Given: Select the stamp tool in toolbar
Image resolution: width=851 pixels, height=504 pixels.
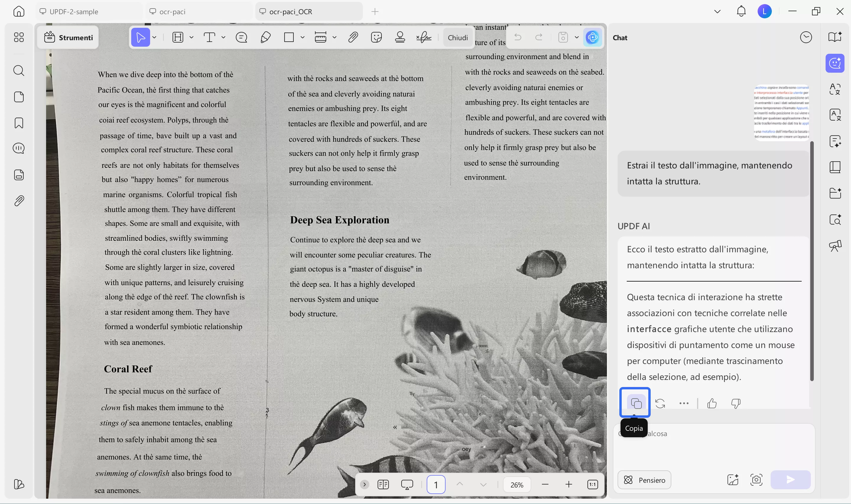Looking at the screenshot, I should coord(400,37).
